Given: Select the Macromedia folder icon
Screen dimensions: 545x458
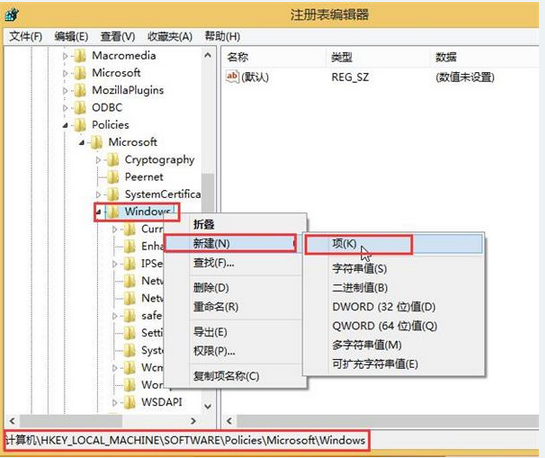Looking at the screenshot, I should click(80, 56).
